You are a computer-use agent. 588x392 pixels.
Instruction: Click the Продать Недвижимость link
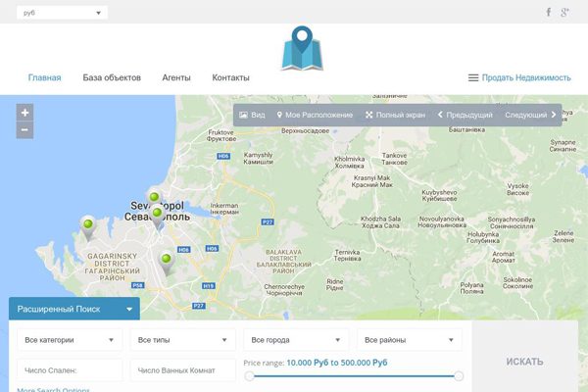coord(526,77)
